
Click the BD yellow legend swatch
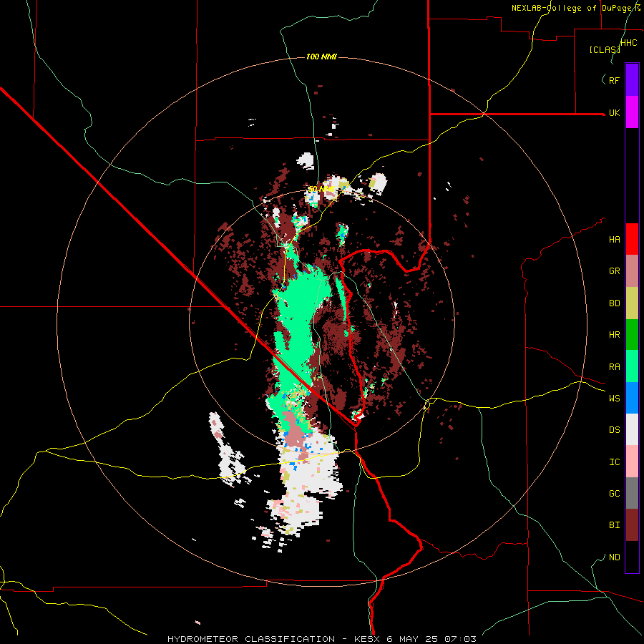tap(632, 303)
